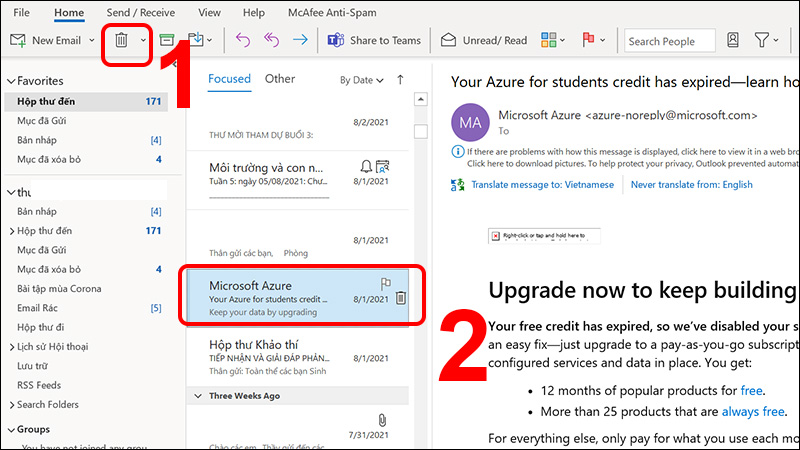Open the Filter Email dropdown arrow
Image resolution: width=800 pixels, height=450 pixels.
pos(776,40)
